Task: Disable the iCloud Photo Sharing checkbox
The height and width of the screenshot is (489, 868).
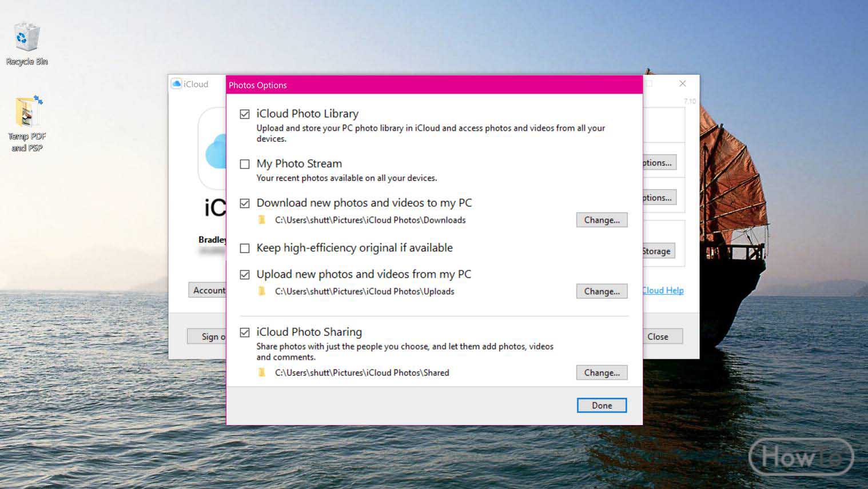Action: (x=245, y=332)
